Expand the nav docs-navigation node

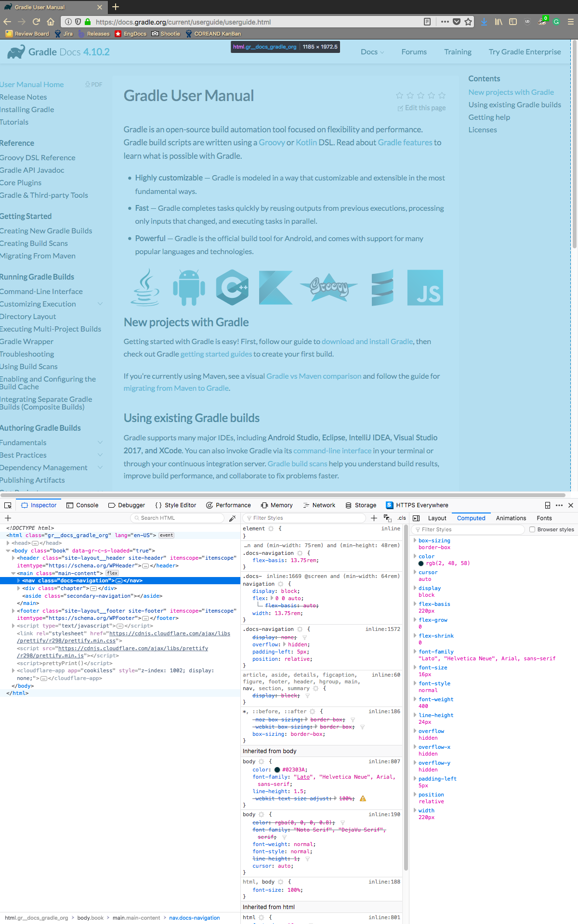19,581
